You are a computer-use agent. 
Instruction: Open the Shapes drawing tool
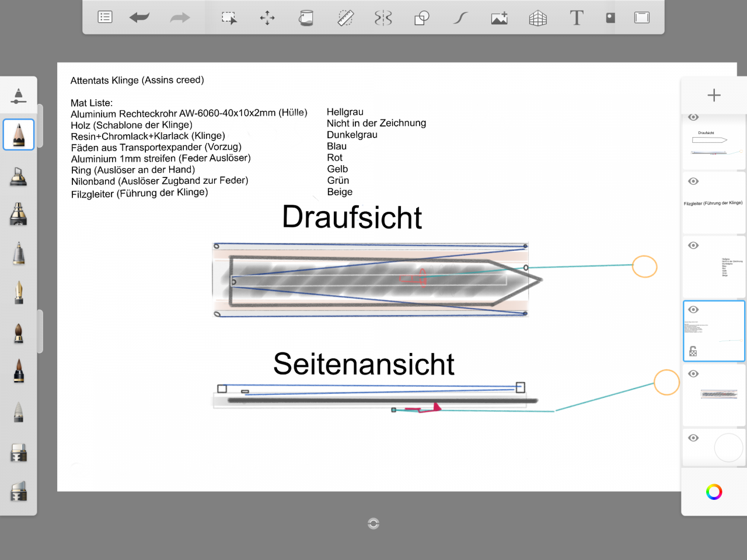coord(421,18)
